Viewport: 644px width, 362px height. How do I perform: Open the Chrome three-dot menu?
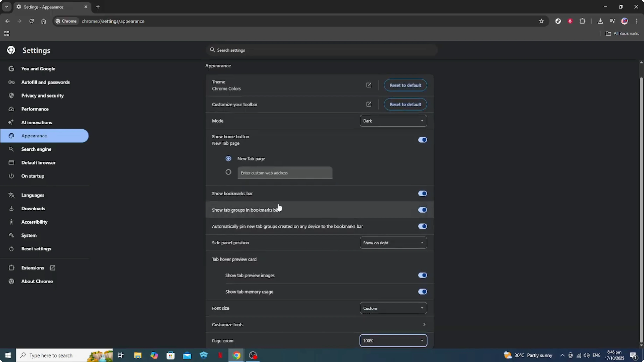636,21
